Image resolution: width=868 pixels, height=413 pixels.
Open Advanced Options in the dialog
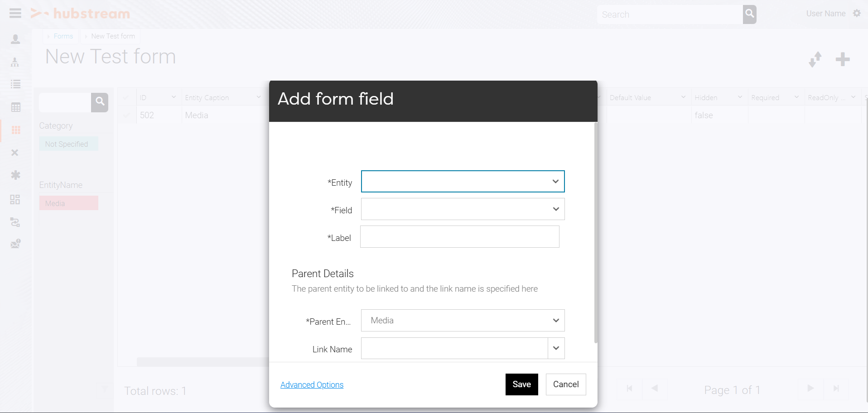312,384
